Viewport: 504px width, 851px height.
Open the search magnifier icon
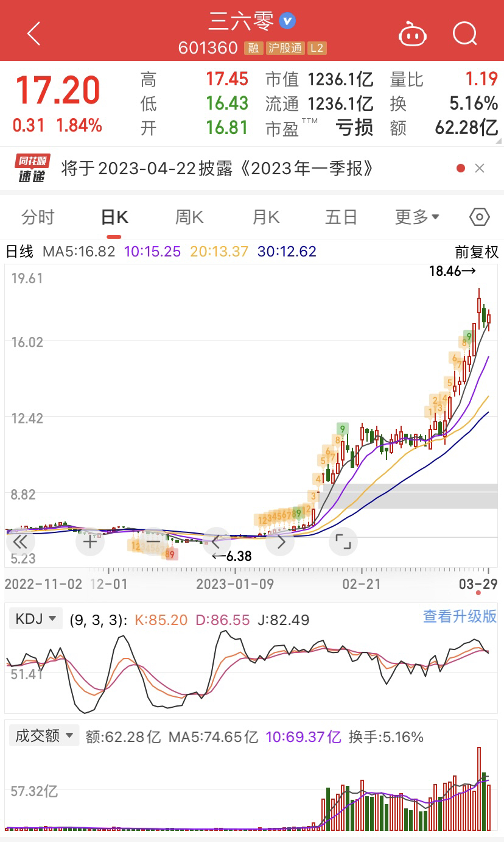[465, 34]
